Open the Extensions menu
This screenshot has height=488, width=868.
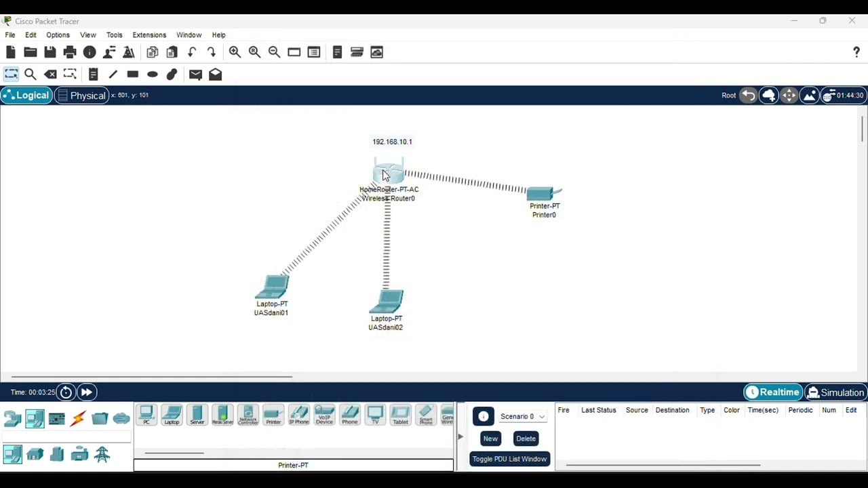(149, 35)
